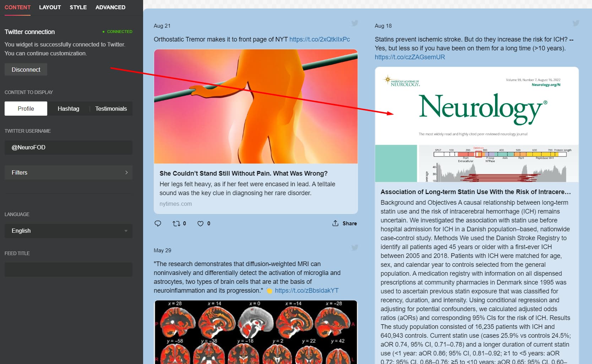Click the retweet icon under the Aug 21 tweet

click(176, 224)
